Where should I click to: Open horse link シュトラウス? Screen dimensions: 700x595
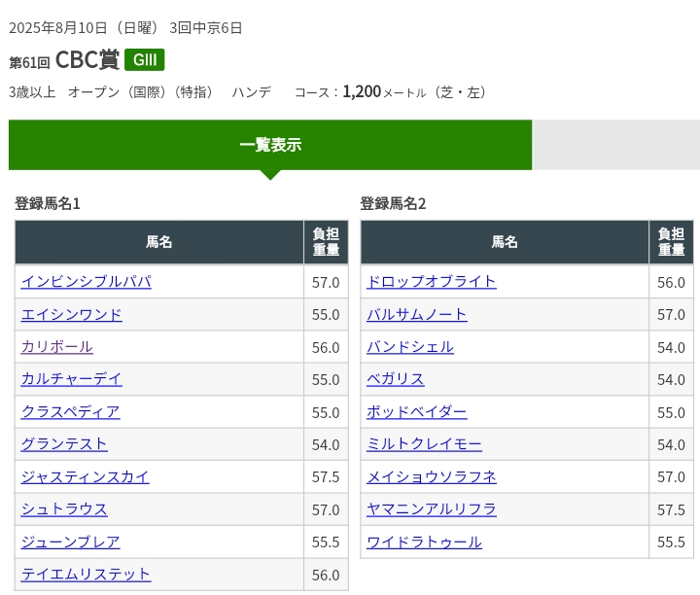64,509
